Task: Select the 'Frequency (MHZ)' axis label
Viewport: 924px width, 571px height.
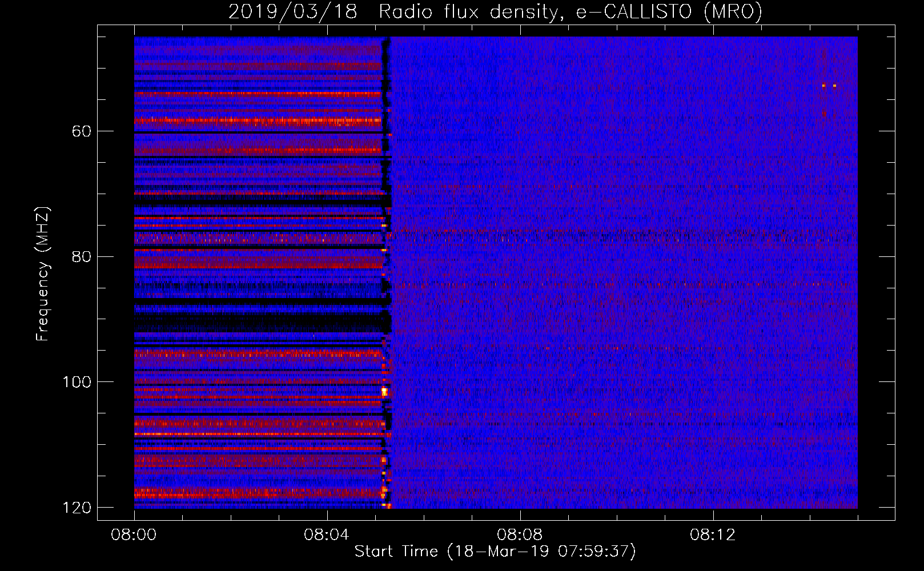Action: [x=43, y=274]
